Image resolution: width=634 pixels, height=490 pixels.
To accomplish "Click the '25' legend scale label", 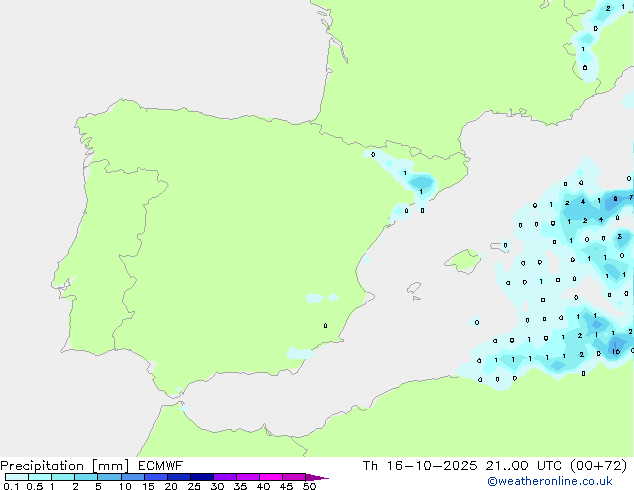I will click(x=194, y=486).
